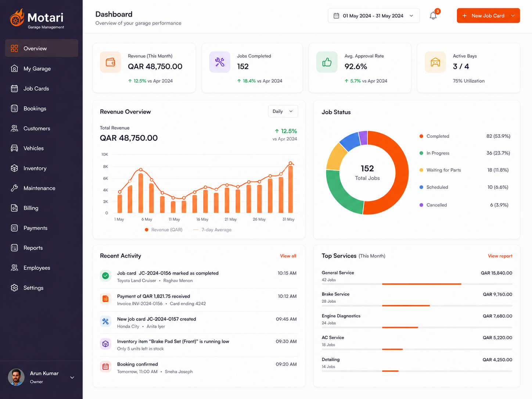
Task: Click the garage icon on Active Bays card
Action: pos(435,62)
